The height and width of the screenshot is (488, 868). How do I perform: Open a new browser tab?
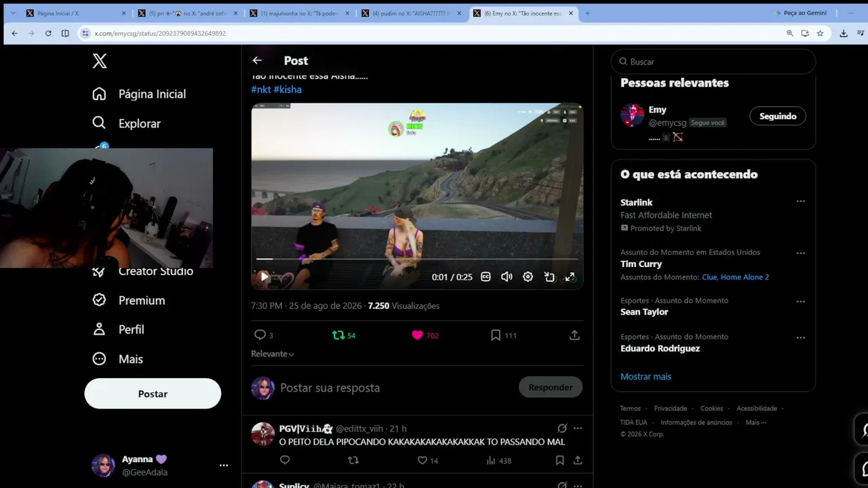(x=587, y=13)
